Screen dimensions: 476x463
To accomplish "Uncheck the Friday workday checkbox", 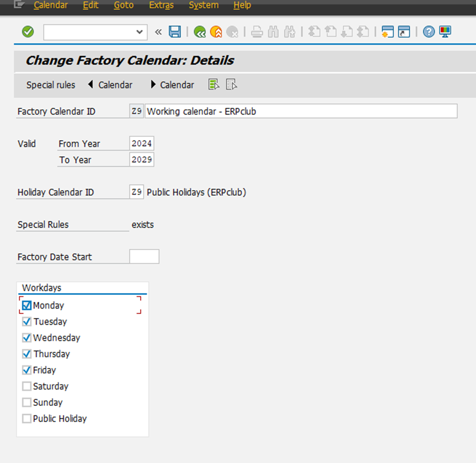I will pos(27,370).
